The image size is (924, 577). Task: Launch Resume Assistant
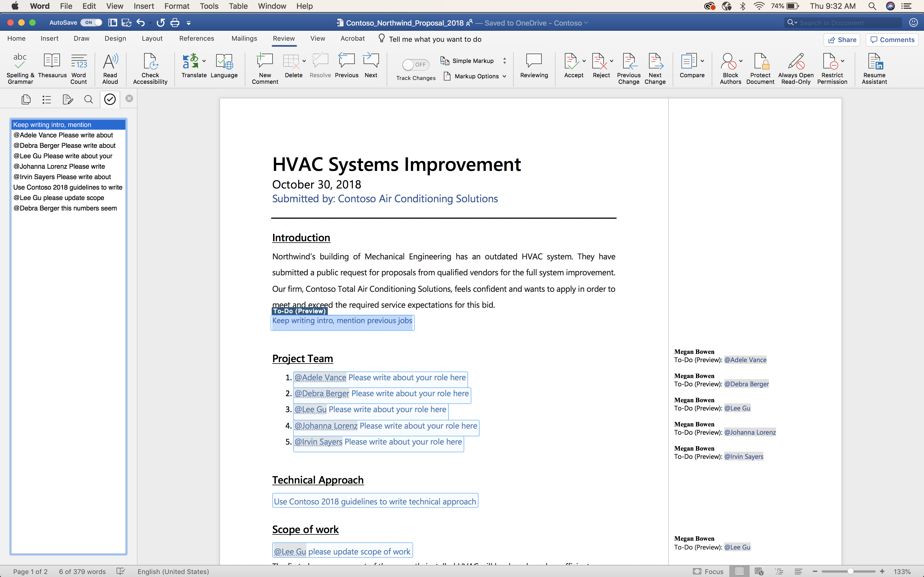point(874,68)
